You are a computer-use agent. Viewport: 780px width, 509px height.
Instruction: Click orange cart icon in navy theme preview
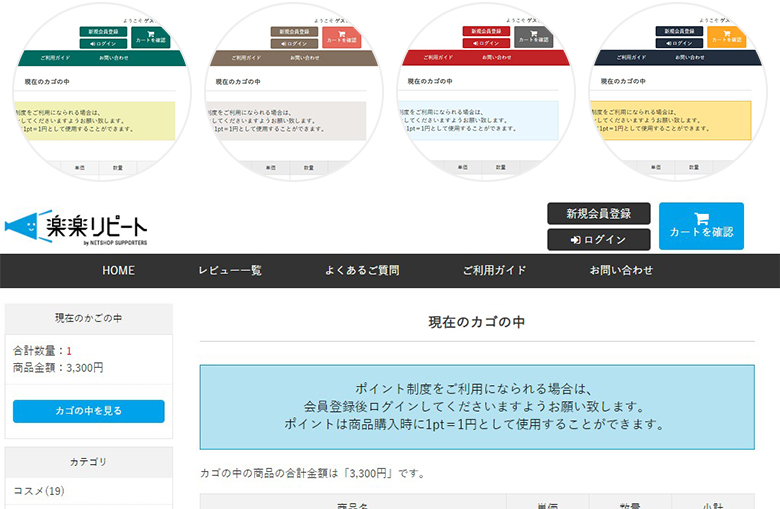click(x=726, y=37)
